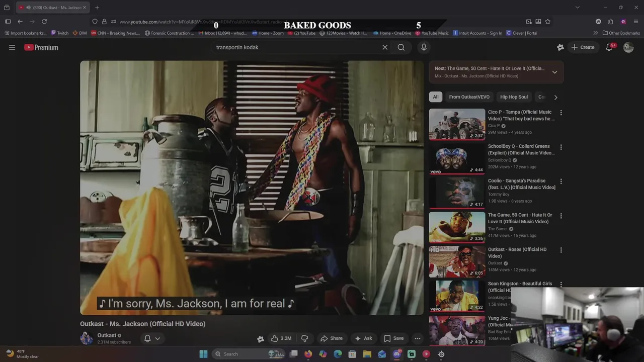Image resolution: width=644 pixels, height=362 pixels.
Task: Open Discord from the taskbar
Action: point(397,354)
